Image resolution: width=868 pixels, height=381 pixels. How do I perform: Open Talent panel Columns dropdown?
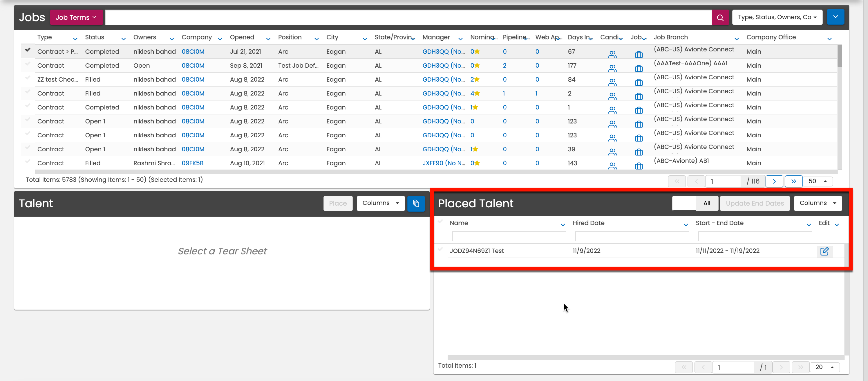pyautogui.click(x=380, y=203)
